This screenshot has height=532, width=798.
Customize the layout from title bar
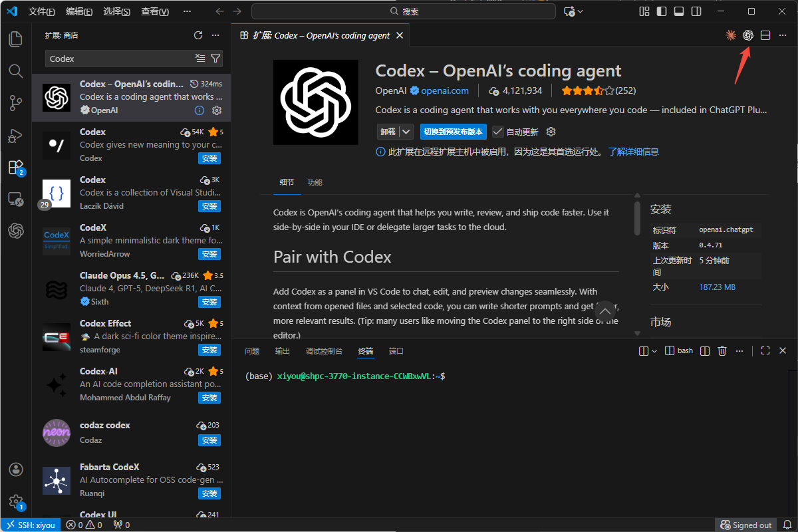(644, 11)
